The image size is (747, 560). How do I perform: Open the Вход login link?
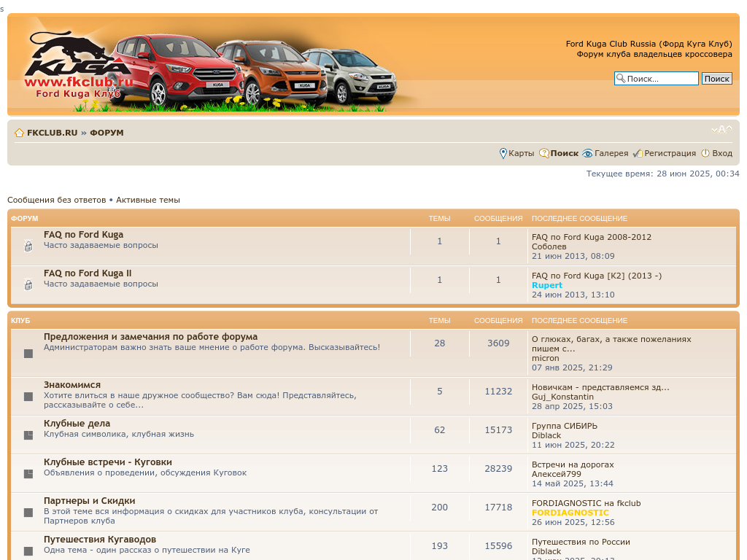click(722, 153)
